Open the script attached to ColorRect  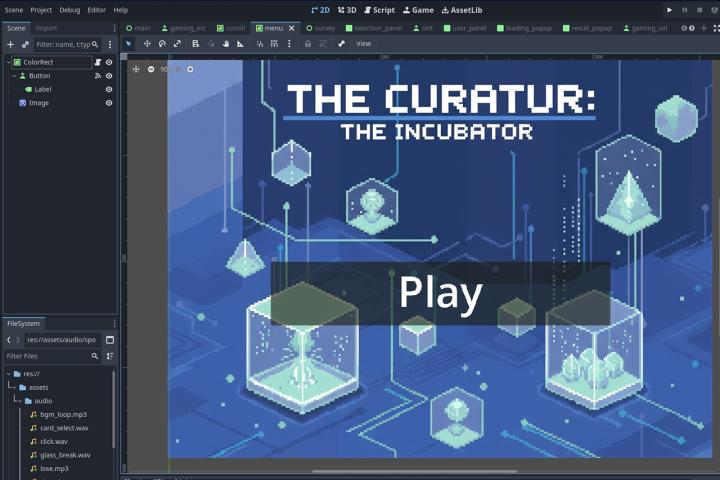[x=97, y=62]
